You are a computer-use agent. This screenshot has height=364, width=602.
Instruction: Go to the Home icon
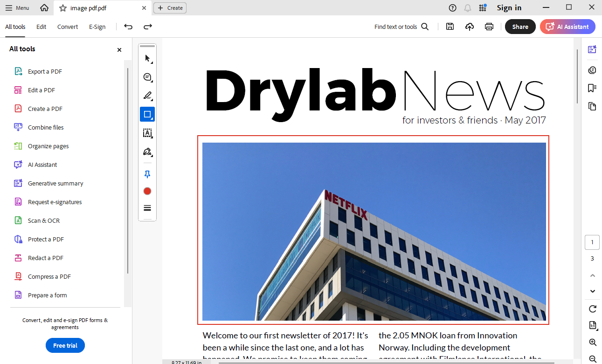point(44,8)
